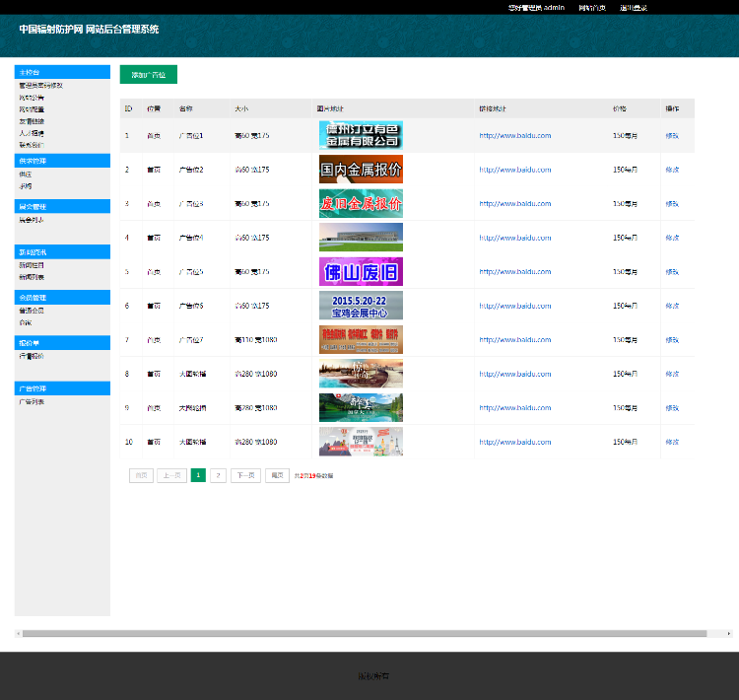Open the 国内金属报价 banner image
This screenshot has width=739, height=700.
[x=361, y=170]
